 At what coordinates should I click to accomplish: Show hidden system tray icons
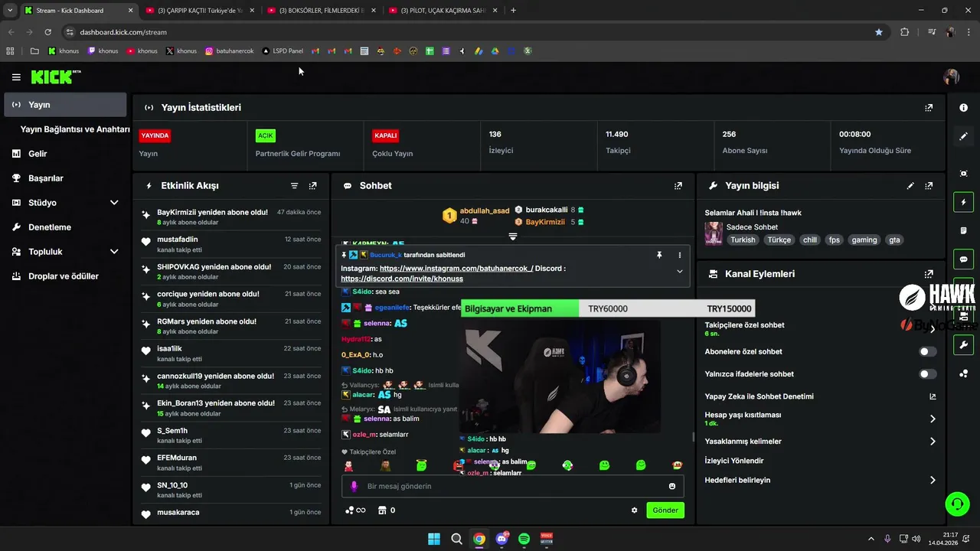[871, 539]
